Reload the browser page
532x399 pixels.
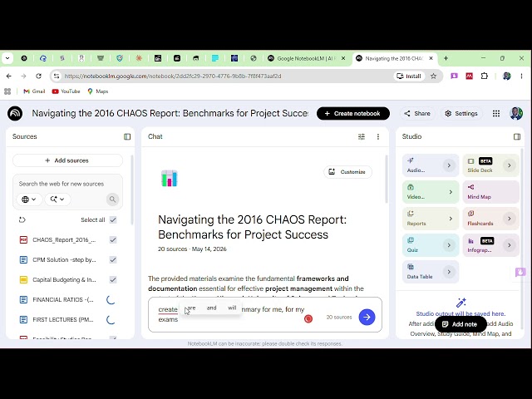(39, 76)
